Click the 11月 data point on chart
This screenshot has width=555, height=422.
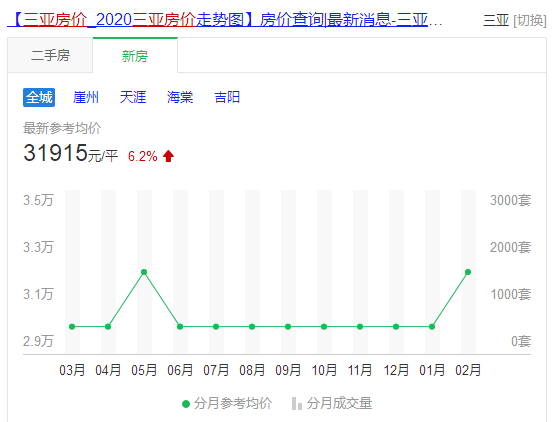[360, 326]
